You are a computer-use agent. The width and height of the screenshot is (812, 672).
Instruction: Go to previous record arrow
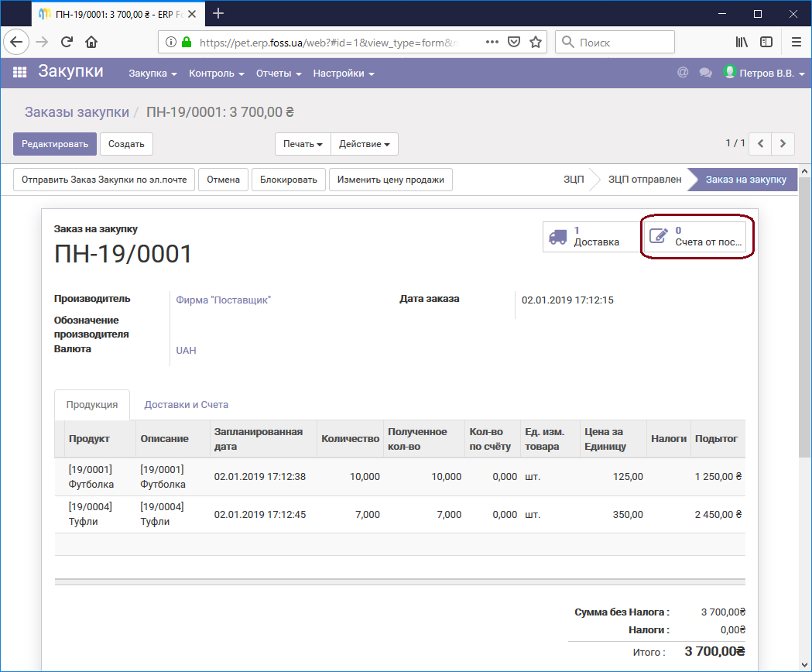(x=761, y=143)
